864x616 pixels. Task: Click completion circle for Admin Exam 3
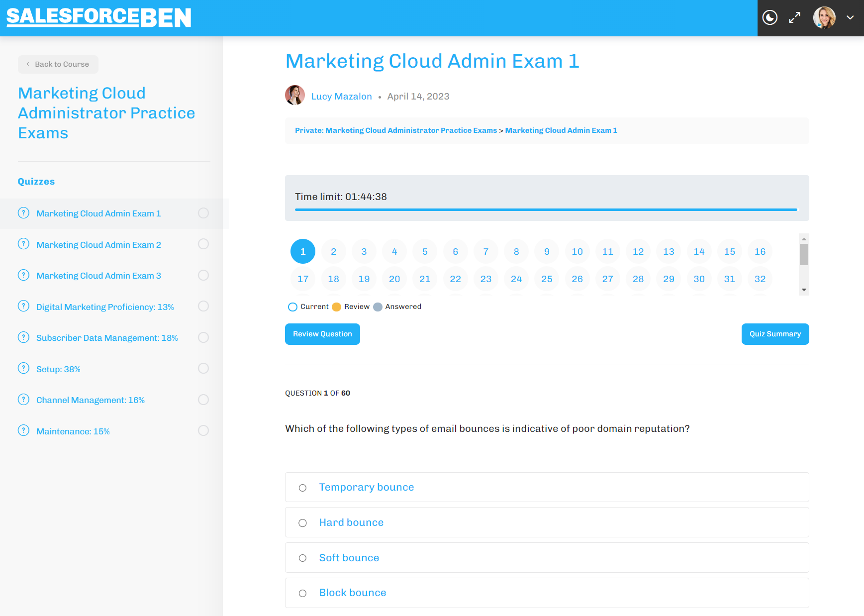click(203, 275)
